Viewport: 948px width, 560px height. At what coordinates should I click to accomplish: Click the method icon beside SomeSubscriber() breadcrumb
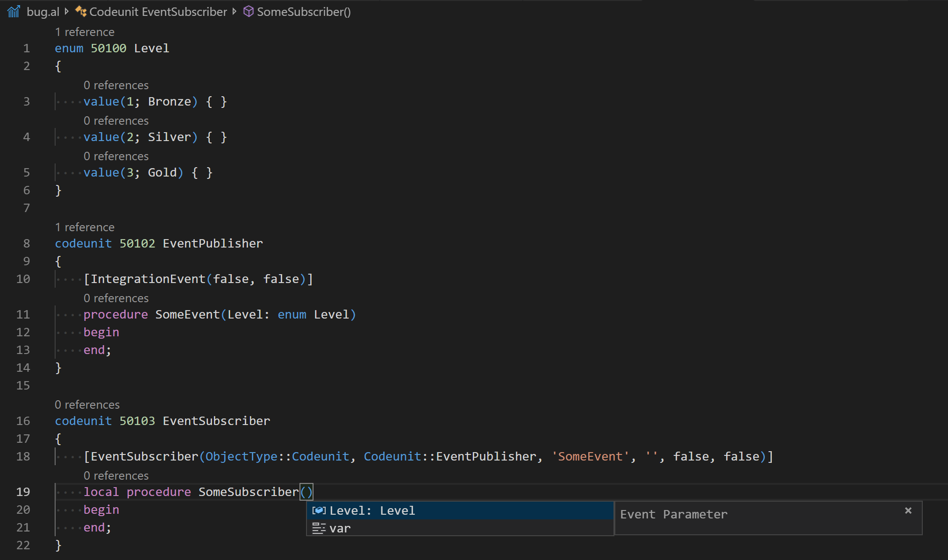pos(248,11)
